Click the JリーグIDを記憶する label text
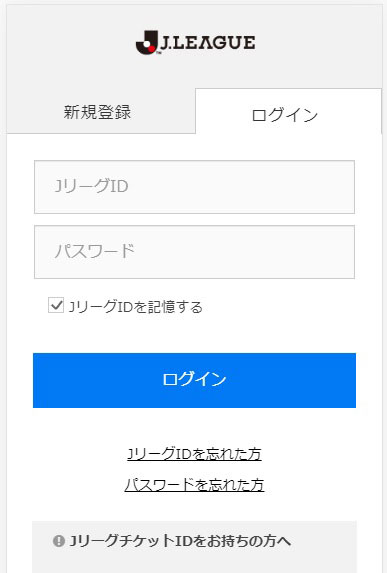The image size is (387, 573). tap(135, 307)
